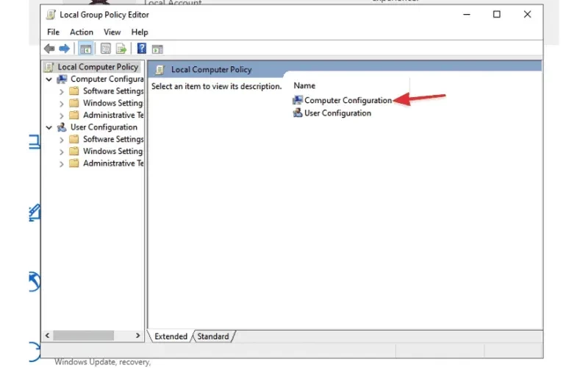This screenshot has height=368, width=588.
Task: Click the Back arrow toolbar icon
Action: coord(49,49)
